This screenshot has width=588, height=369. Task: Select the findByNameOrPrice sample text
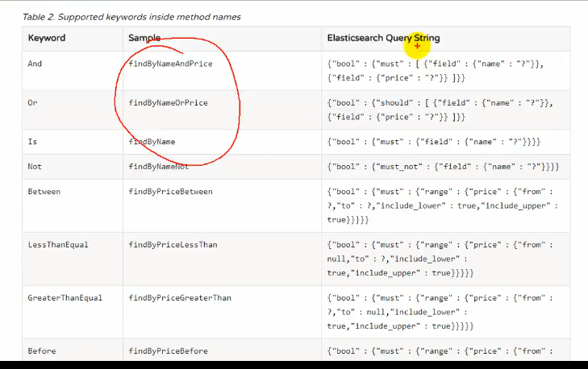click(169, 102)
